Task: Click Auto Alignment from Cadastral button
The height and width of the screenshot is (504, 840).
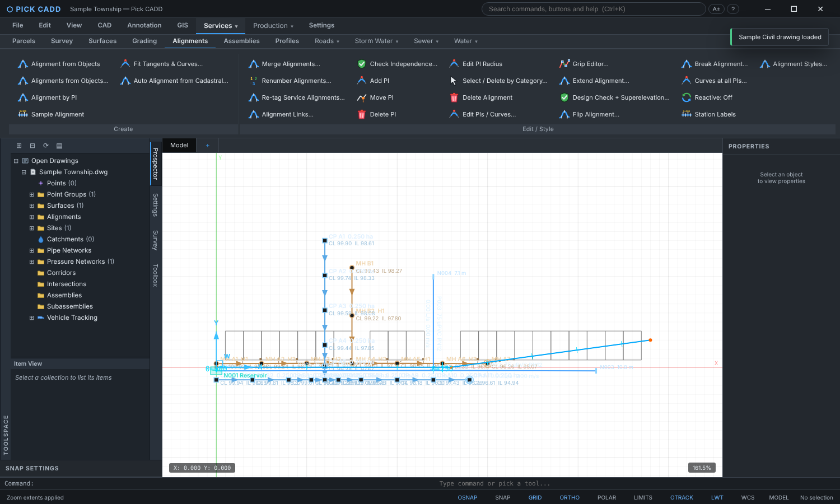Action: (x=175, y=81)
